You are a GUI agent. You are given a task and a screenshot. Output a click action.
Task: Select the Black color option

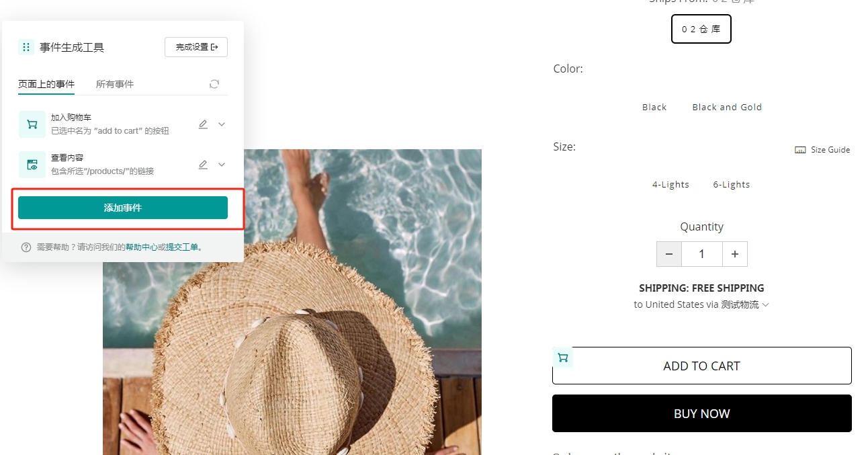pyautogui.click(x=654, y=107)
